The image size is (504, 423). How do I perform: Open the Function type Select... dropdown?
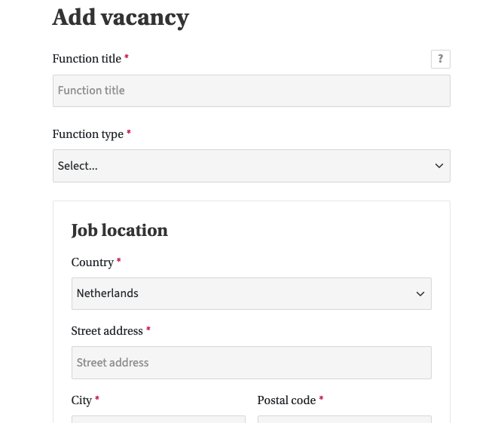pyautogui.click(x=241, y=166)
